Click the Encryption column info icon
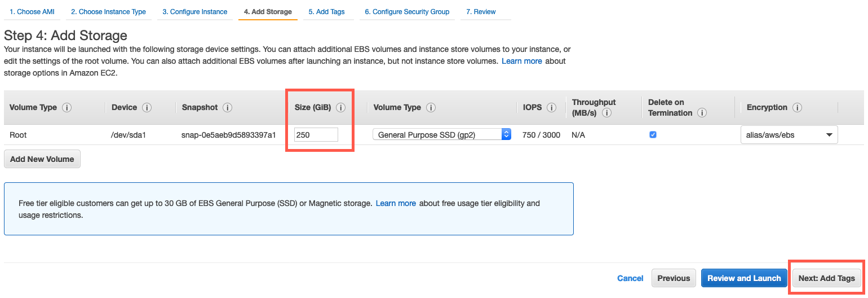The width and height of the screenshot is (868, 298). coord(797,108)
